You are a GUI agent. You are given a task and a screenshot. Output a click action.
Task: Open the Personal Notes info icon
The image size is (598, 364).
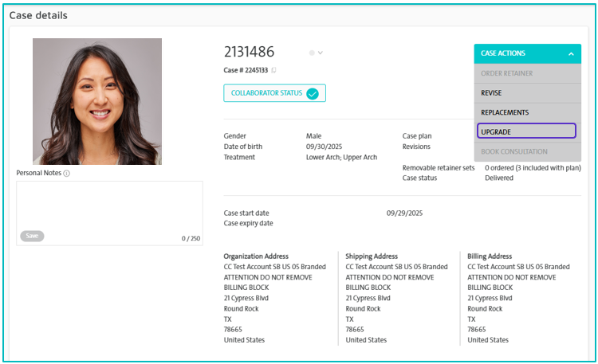pos(67,174)
